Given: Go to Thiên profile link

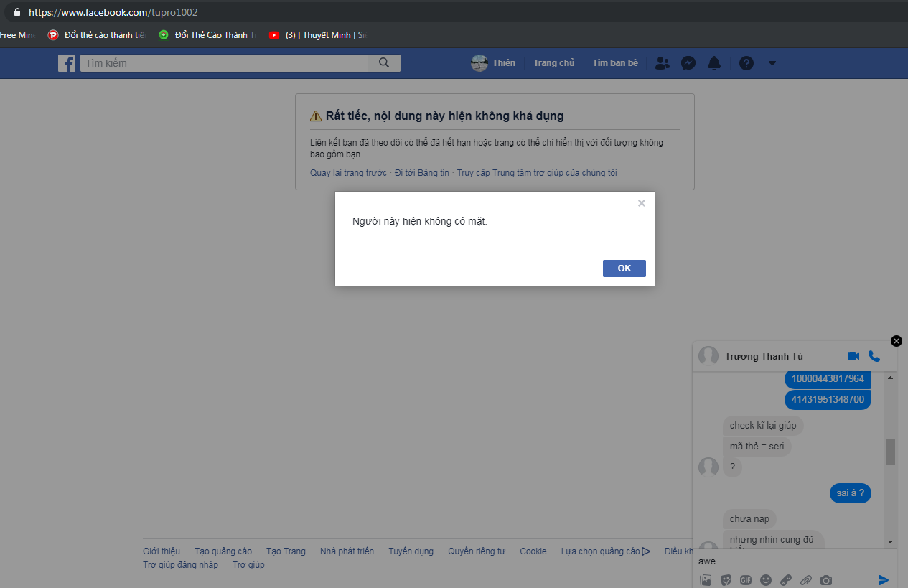Looking at the screenshot, I should tap(504, 63).
